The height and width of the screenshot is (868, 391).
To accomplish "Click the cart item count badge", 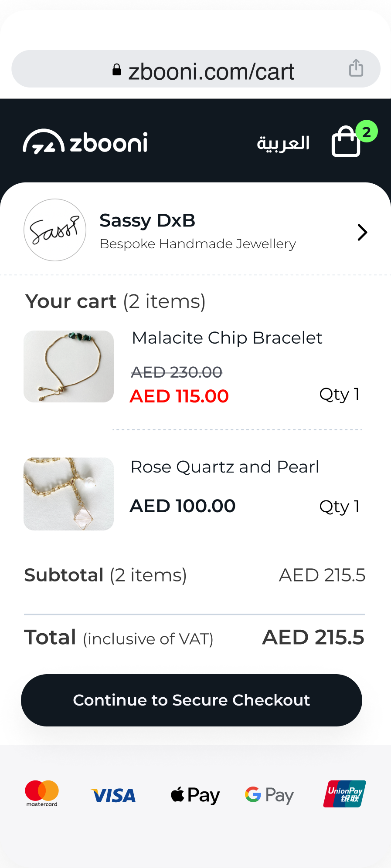I will click(367, 132).
